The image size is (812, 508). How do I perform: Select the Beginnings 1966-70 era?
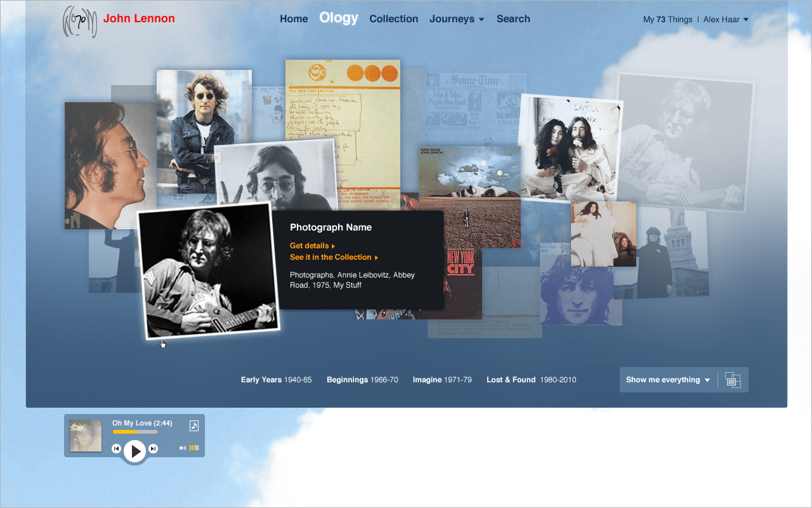coord(362,380)
